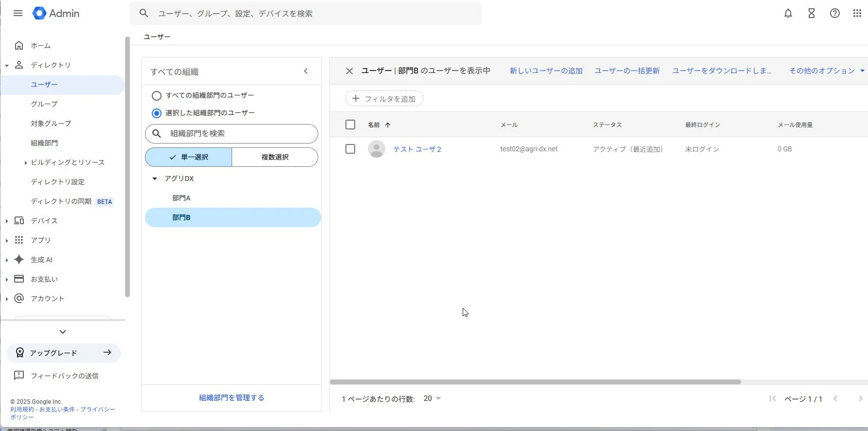
Task: Click 新しいユーザーの追加 link
Action: tap(546, 71)
